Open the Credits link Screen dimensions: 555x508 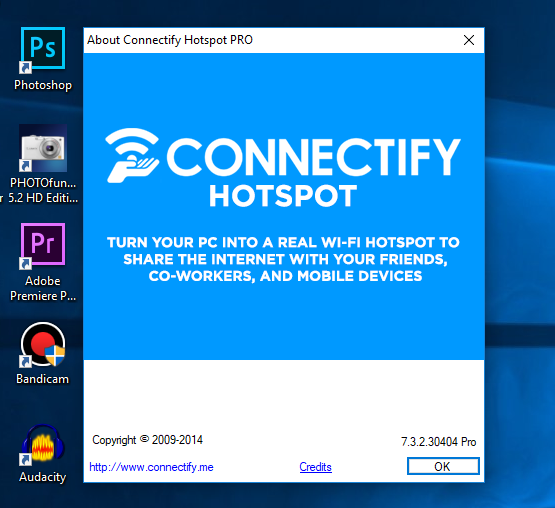point(315,467)
